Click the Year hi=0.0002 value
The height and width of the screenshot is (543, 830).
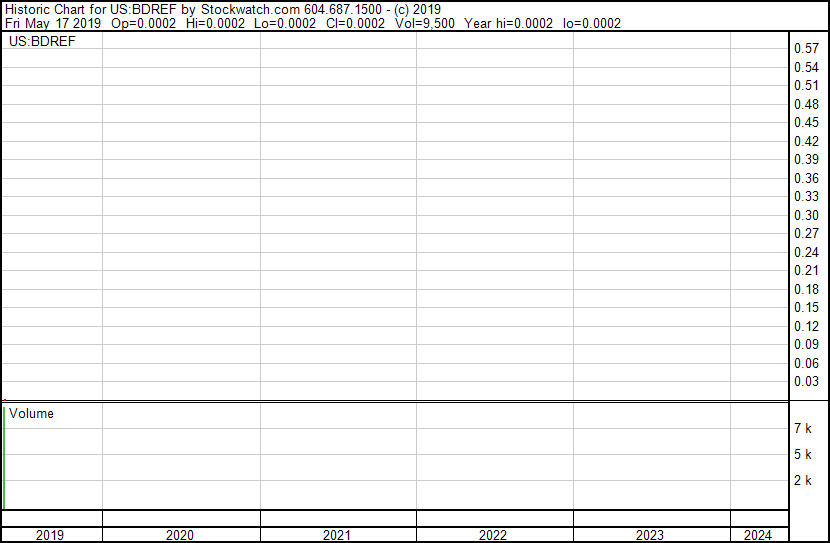pyautogui.click(x=508, y=23)
